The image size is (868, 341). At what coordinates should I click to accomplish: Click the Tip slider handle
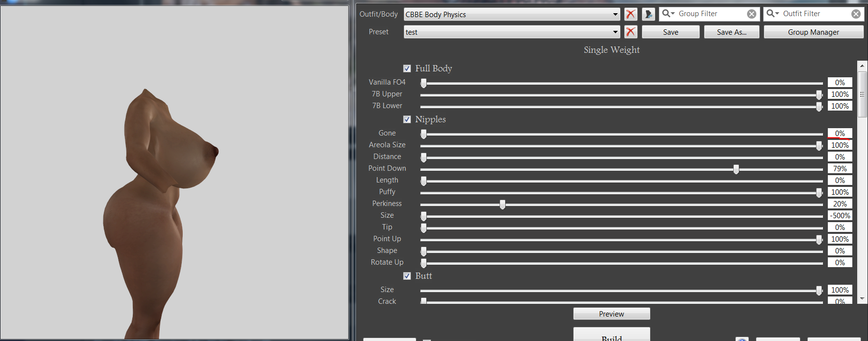pyautogui.click(x=424, y=228)
